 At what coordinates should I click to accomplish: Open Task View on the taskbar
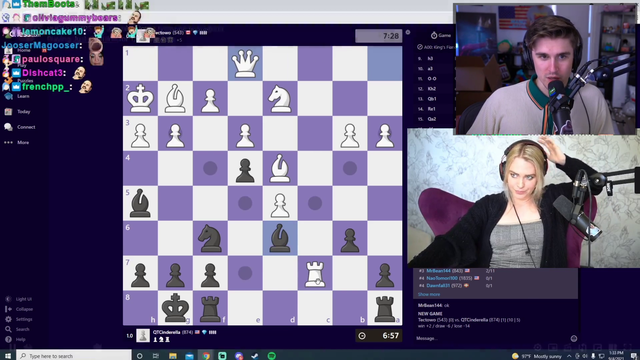pyautogui.click(x=156, y=356)
